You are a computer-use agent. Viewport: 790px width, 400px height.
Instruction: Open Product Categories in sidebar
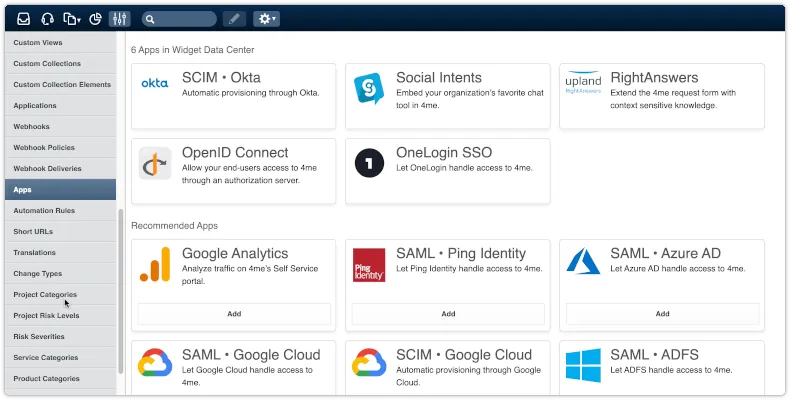(60, 378)
